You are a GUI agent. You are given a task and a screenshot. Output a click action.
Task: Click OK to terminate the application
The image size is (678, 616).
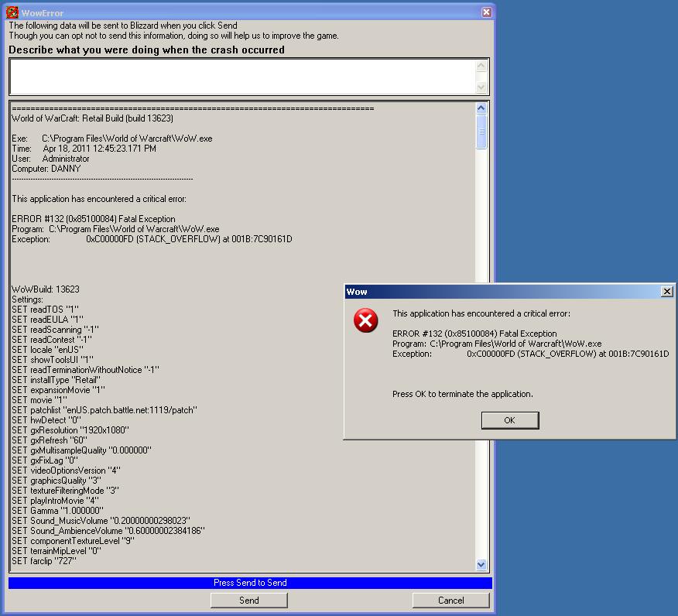coord(510,420)
